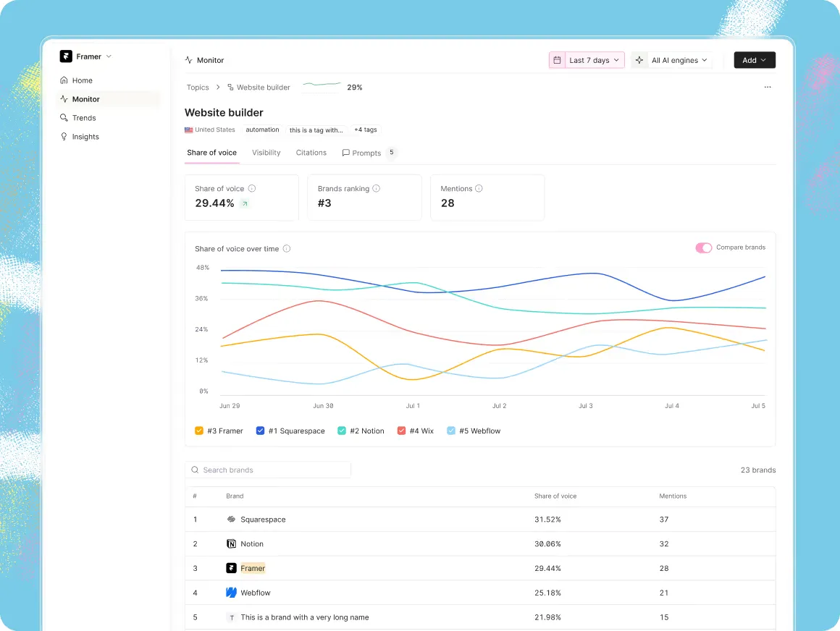The image size is (840, 631).
Task: Click the 30.06% share value for Notion
Action: [547, 543]
